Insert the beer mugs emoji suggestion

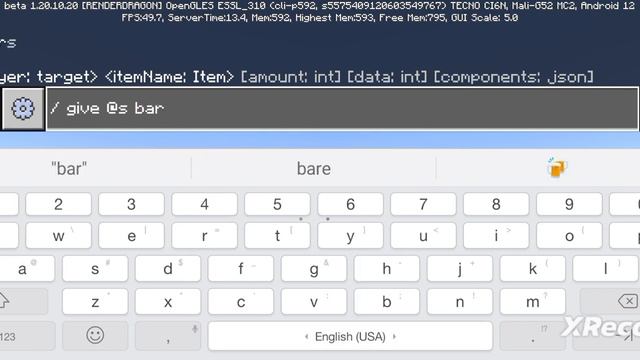click(557, 168)
